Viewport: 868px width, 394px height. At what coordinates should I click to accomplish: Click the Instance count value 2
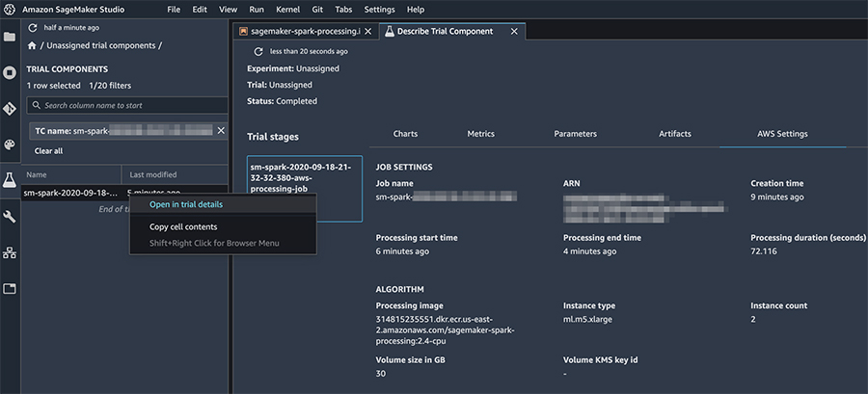[753, 319]
